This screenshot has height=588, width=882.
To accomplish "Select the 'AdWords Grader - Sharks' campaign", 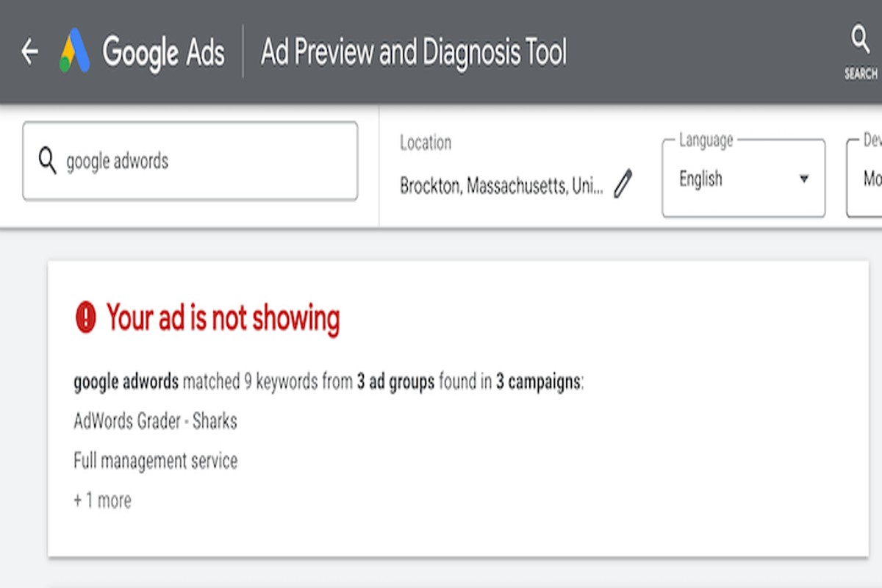I will (x=155, y=421).
